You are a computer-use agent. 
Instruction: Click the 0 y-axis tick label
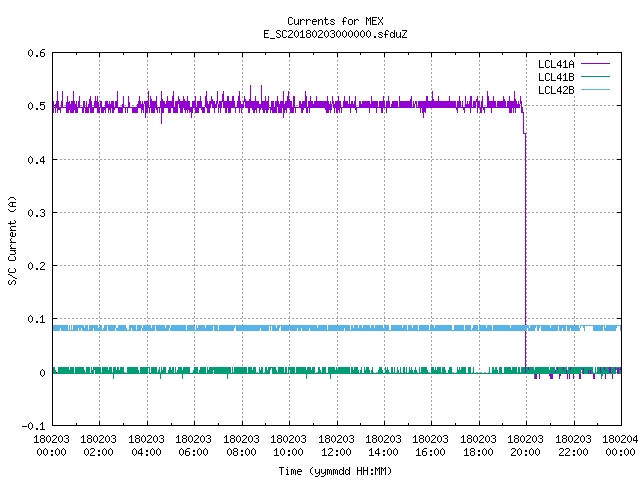click(42, 373)
